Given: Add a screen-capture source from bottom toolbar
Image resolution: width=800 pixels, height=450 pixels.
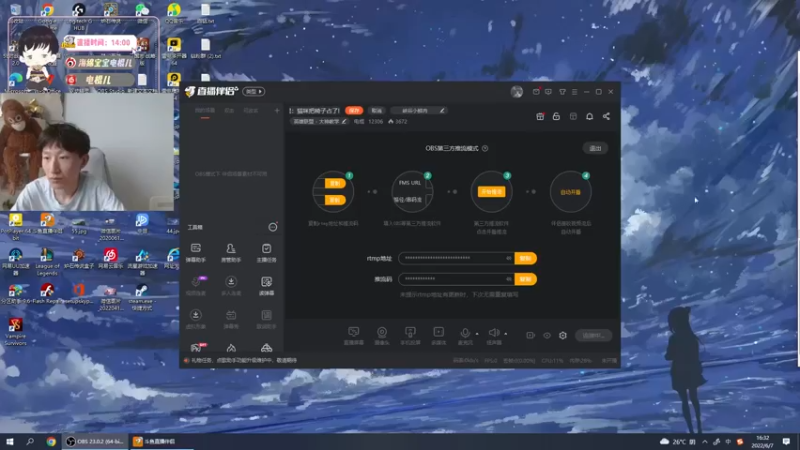Looking at the screenshot, I should tap(354, 336).
